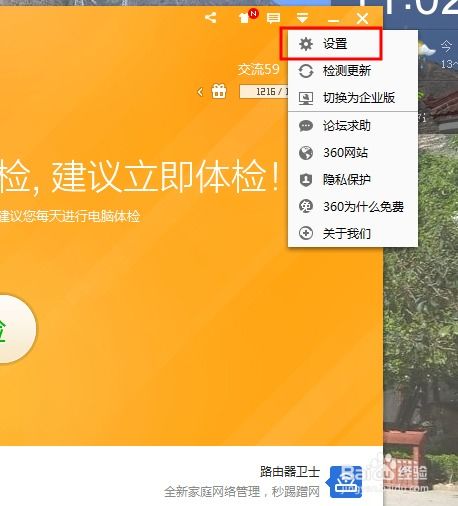
Task: Click the 交流59 label
Action: click(258, 69)
